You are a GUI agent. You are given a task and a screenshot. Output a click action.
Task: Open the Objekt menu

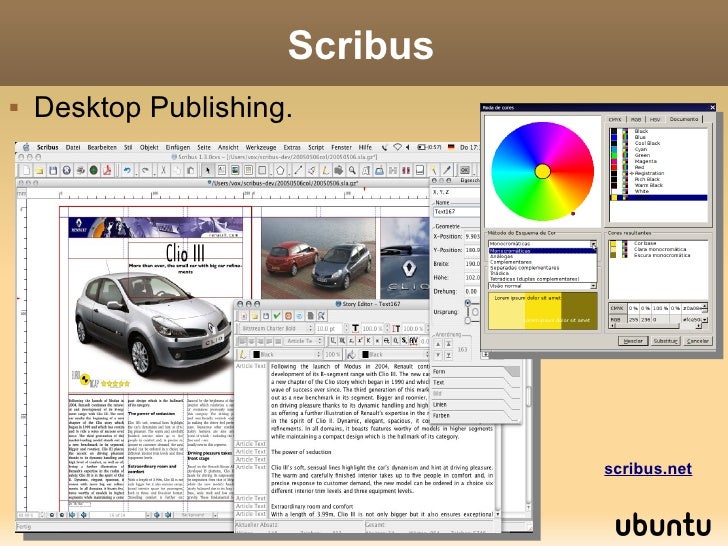(149, 147)
